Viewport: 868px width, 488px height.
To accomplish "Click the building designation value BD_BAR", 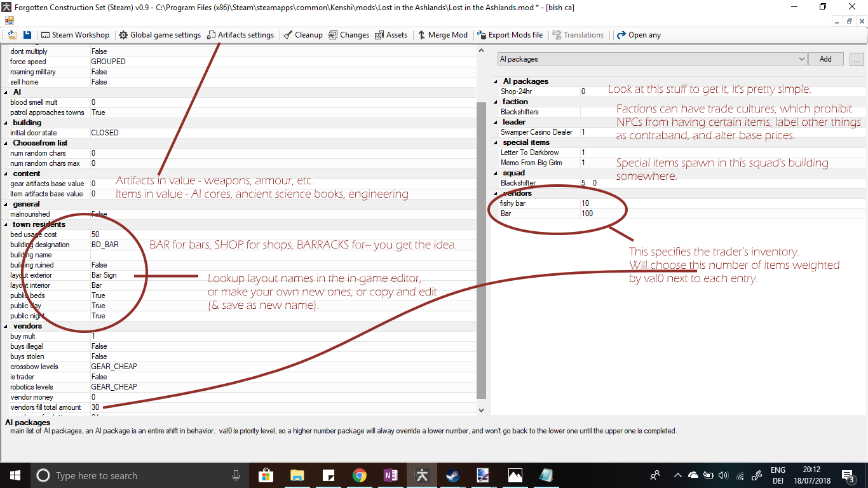I will 105,245.
